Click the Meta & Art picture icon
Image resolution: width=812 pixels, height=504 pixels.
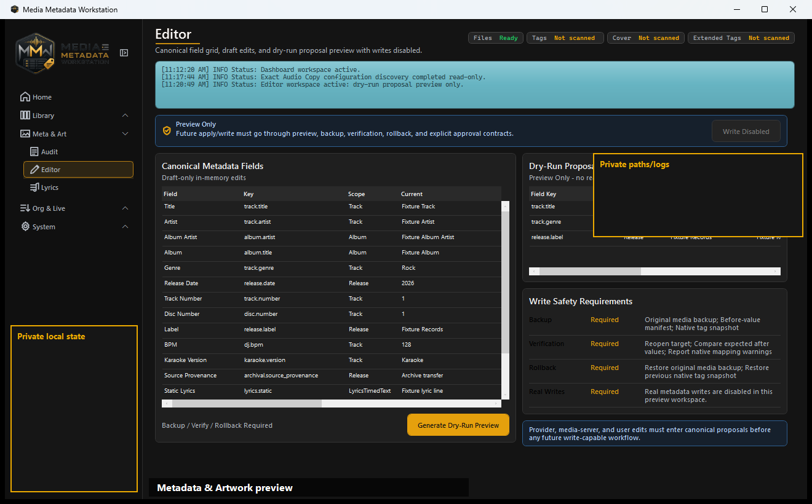point(25,134)
